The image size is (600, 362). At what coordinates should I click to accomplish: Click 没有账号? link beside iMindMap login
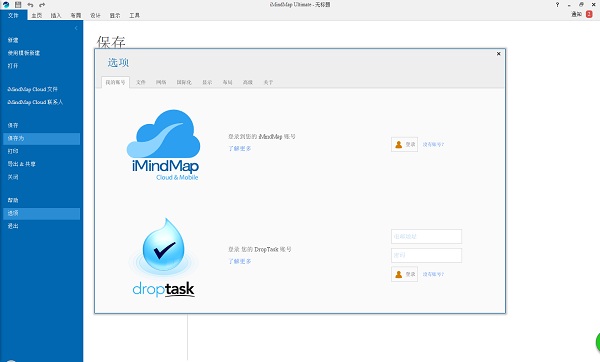(433, 145)
